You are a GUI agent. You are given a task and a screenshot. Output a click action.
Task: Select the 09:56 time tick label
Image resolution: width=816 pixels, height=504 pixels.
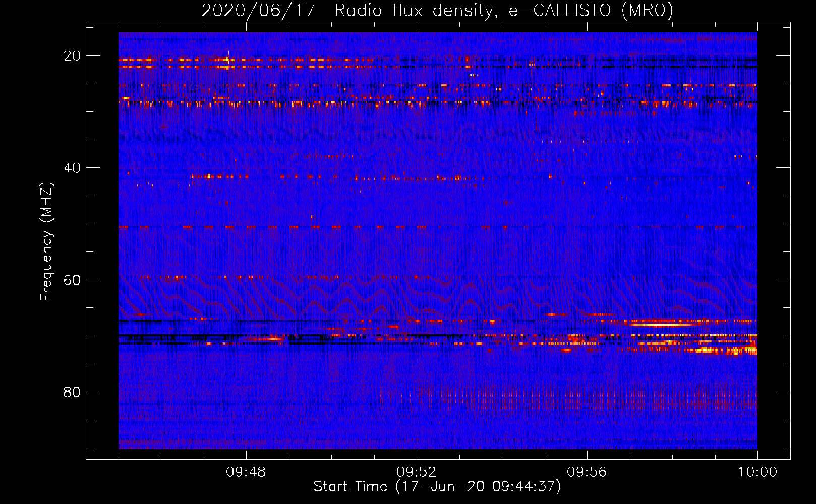coord(587,472)
